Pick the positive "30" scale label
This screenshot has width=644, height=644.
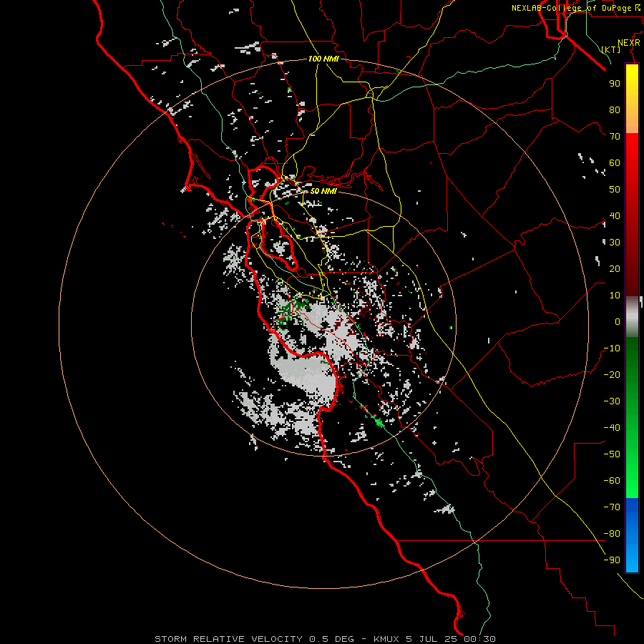(615, 243)
